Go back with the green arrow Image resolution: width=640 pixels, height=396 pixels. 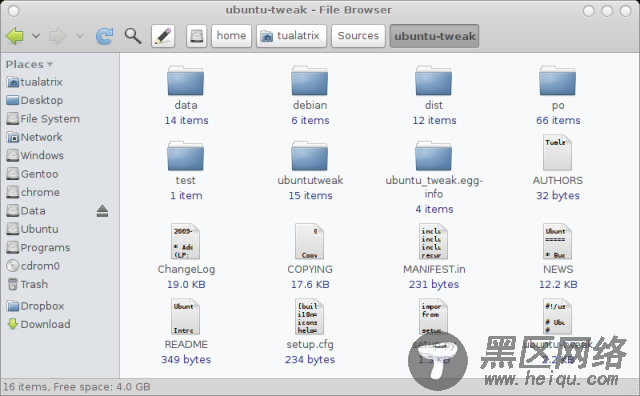(15, 36)
